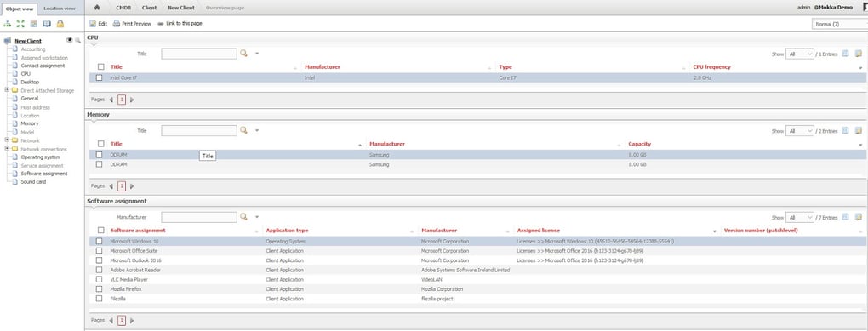Open Print Preview
Image resolution: width=868 pixels, height=331 pixels.
tap(132, 24)
